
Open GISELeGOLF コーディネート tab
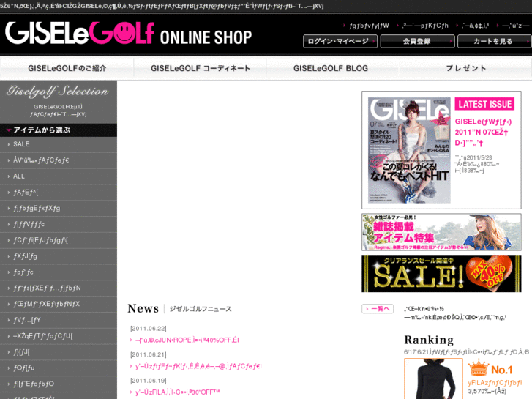coord(201,68)
